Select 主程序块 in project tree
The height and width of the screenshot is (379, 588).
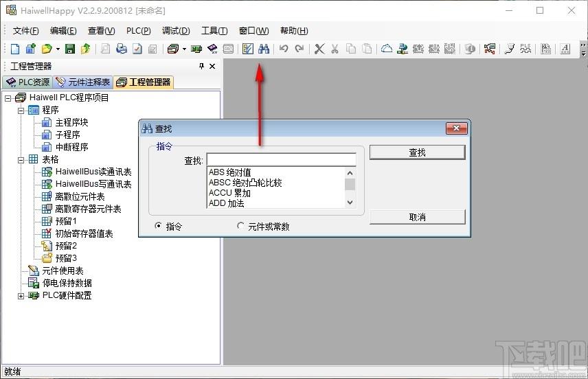71,123
